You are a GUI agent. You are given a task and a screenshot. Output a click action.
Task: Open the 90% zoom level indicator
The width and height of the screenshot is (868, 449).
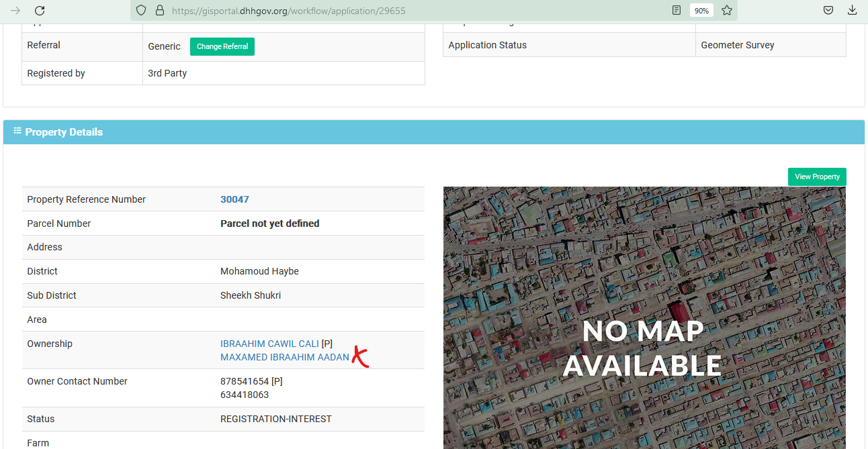click(701, 11)
